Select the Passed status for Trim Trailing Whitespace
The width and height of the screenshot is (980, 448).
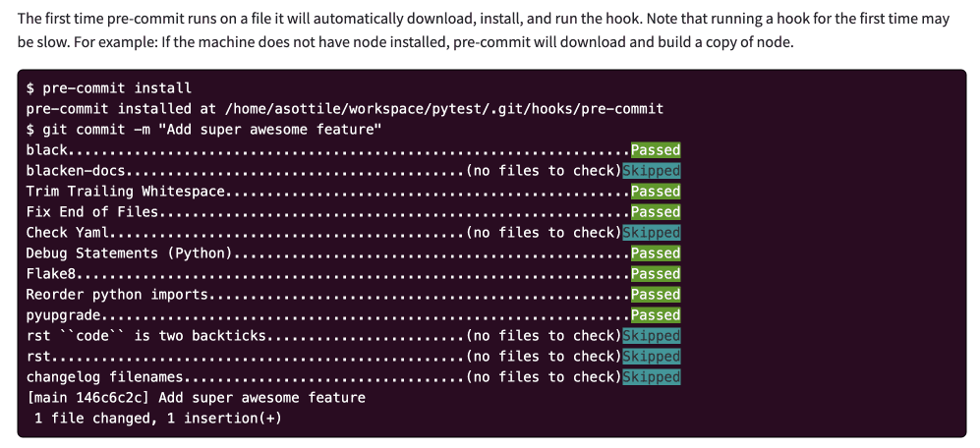coord(655,192)
